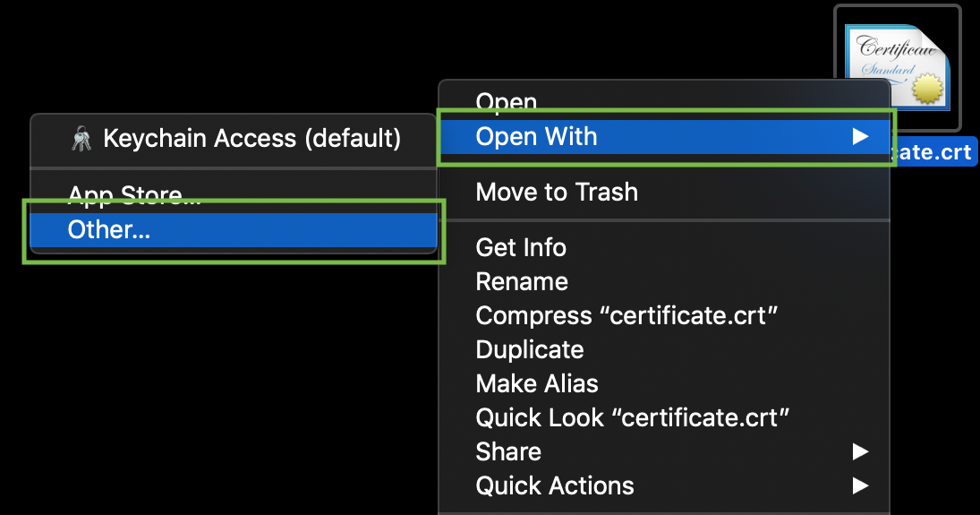Move the certificate file to Trash
Viewport: 980px width, 515px height.
(557, 192)
